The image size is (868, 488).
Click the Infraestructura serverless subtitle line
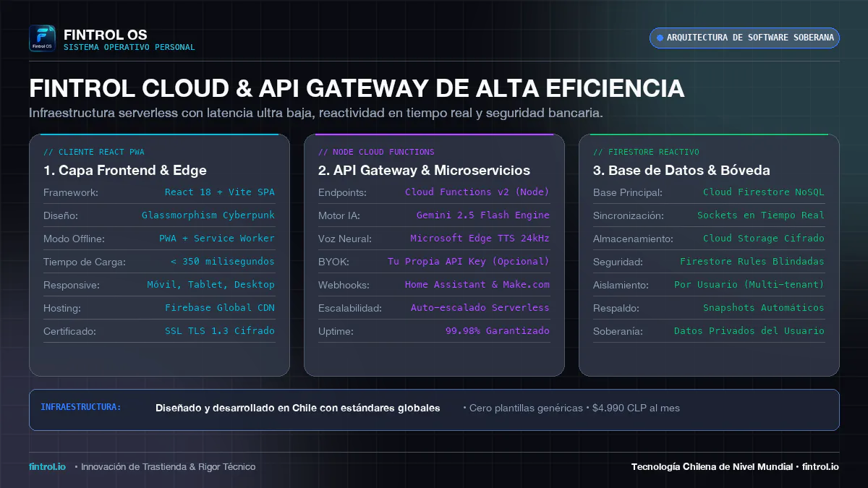pyautogui.click(x=316, y=114)
